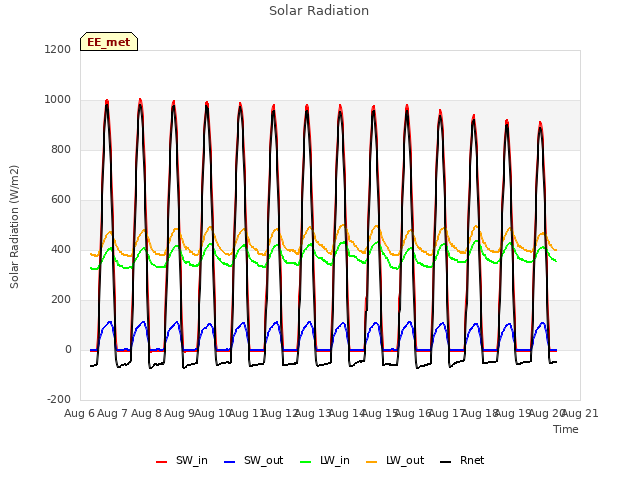The width and height of the screenshot is (640, 480).
Task: Click the Aug 6 x-axis tick label
Action: click(80, 413)
